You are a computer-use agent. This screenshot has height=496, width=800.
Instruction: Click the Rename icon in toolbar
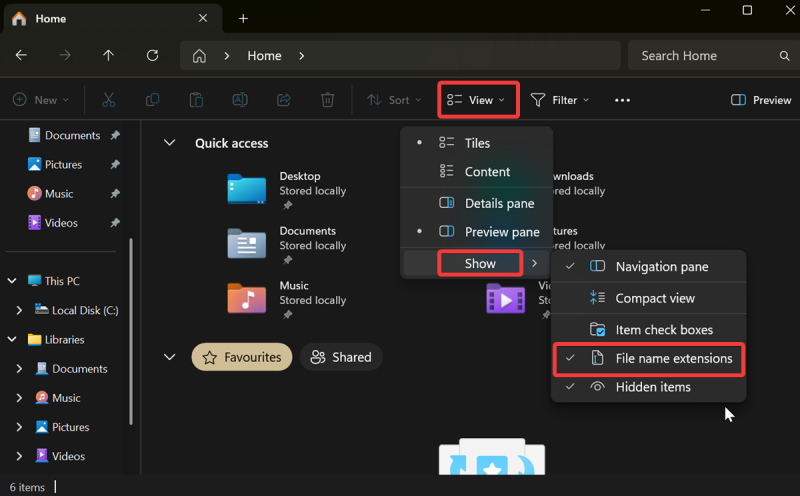click(x=240, y=100)
